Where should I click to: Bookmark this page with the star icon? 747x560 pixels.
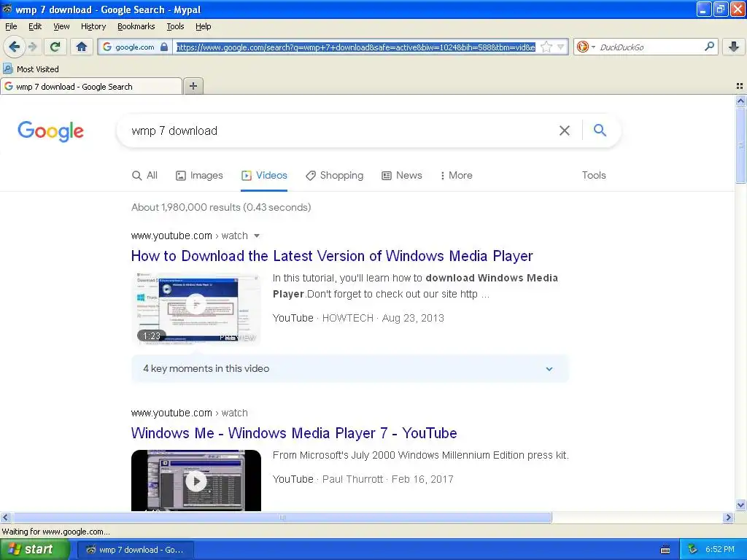546,47
